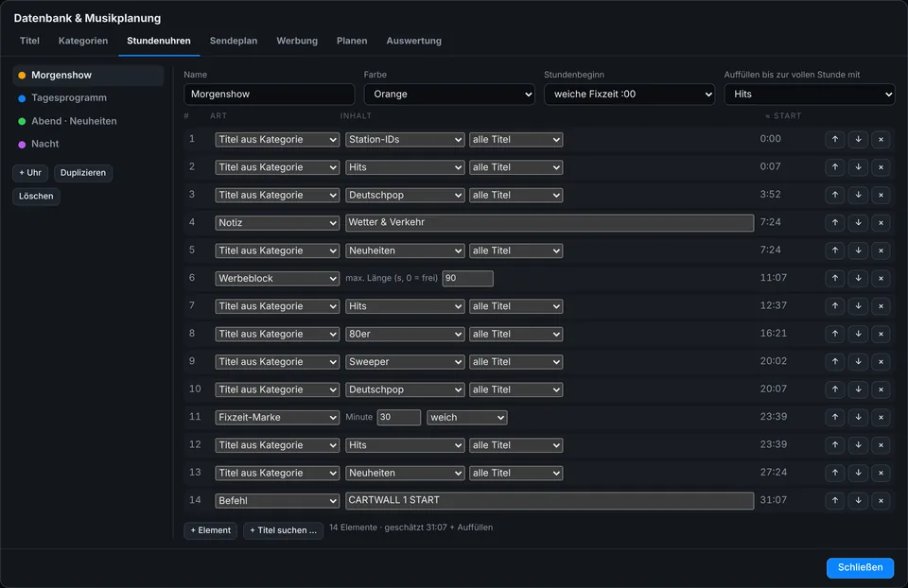This screenshot has height=588, width=908.
Task: Move row 1 Station-IDs up
Action: (834, 139)
